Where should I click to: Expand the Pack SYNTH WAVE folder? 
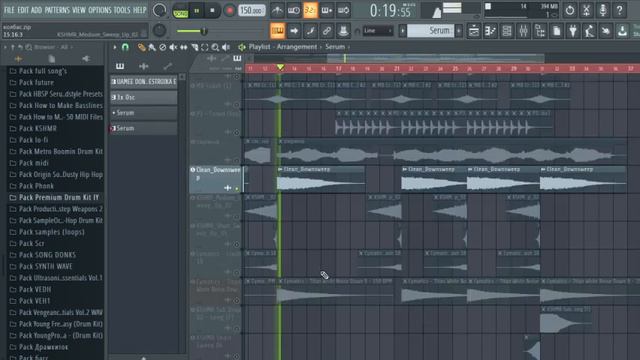[x=46, y=267]
